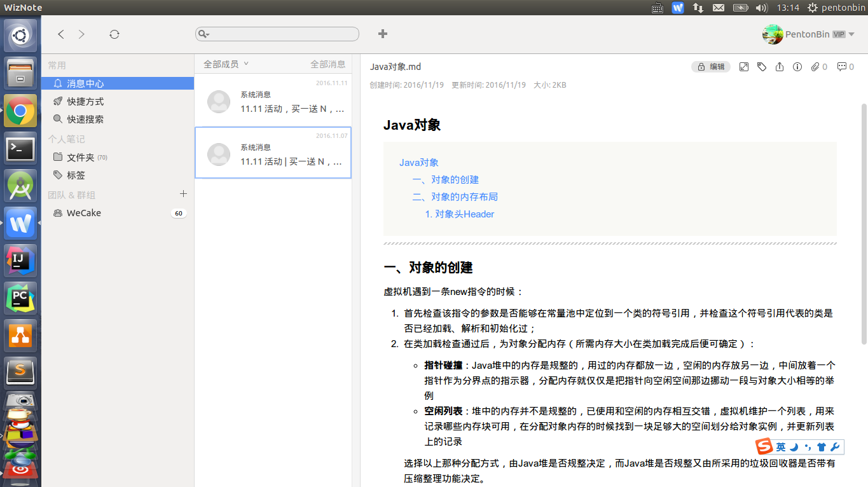This screenshot has height=487, width=868.
Task: Open mail indicator in top panel
Action: click(719, 8)
